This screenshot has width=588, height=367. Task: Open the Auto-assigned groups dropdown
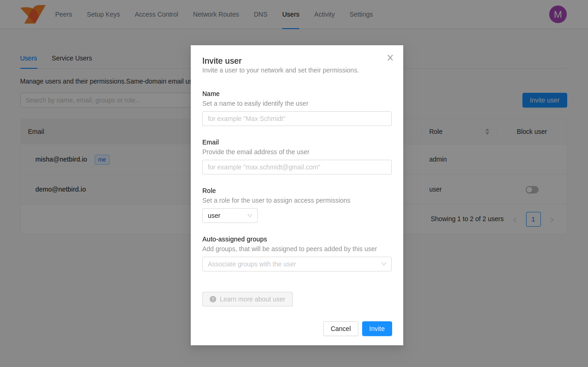click(x=297, y=264)
